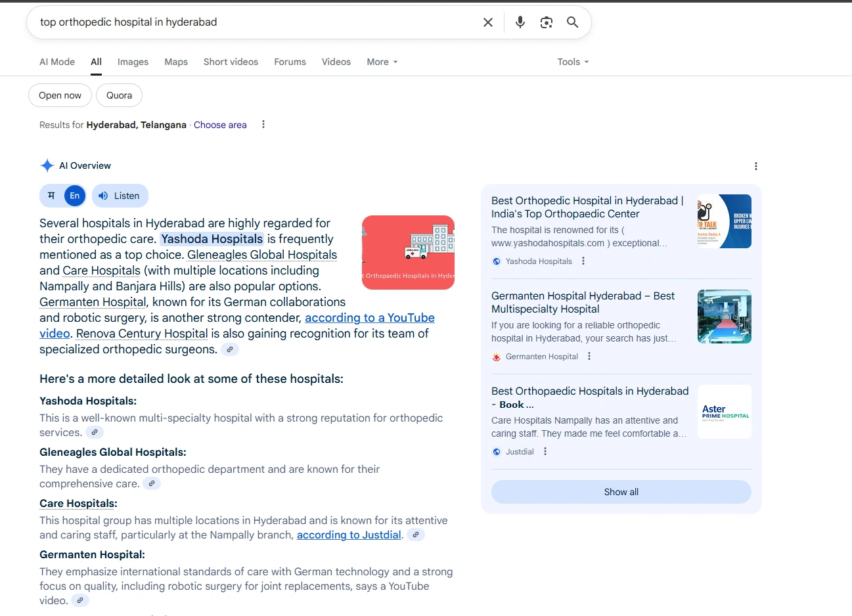Viewport: 852px width, 616px height.
Task: Open Germanten Hospital Hyderabad Best Multispecialty result
Action: coord(583,302)
